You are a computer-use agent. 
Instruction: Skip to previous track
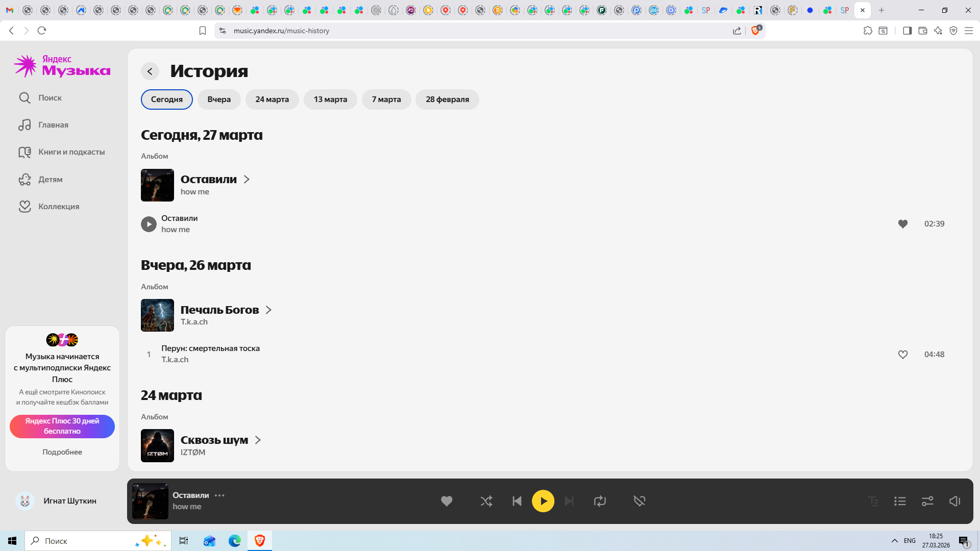[517, 501]
